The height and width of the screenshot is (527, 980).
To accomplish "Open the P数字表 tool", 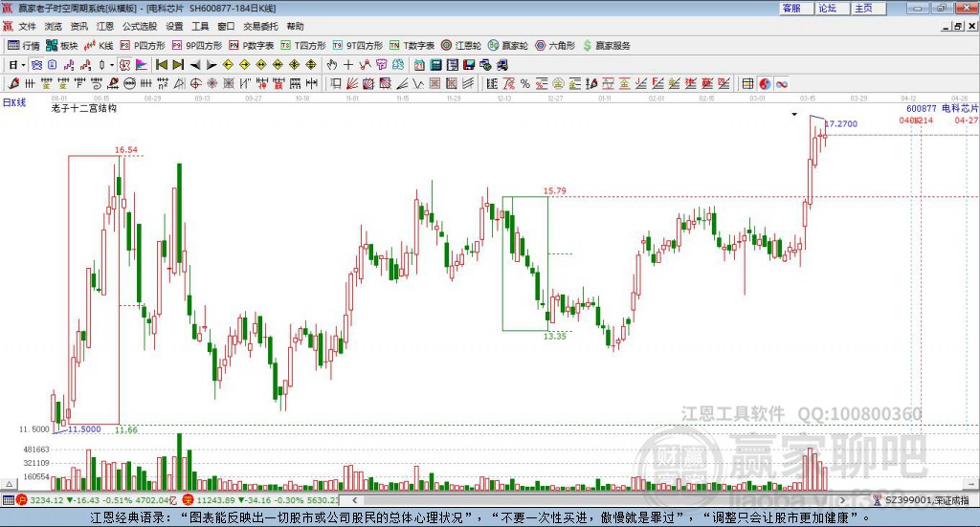I will 252,46.
